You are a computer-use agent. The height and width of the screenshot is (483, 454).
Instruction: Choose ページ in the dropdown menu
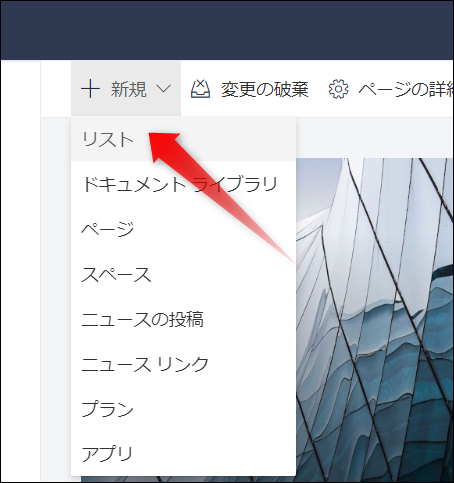(x=183, y=229)
